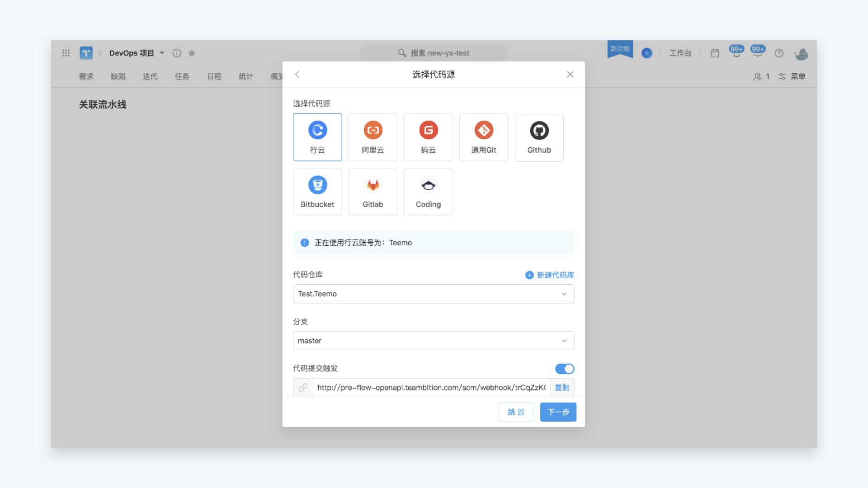Open the 需求 tab
Image resolution: width=868 pixels, height=488 pixels.
coord(86,76)
